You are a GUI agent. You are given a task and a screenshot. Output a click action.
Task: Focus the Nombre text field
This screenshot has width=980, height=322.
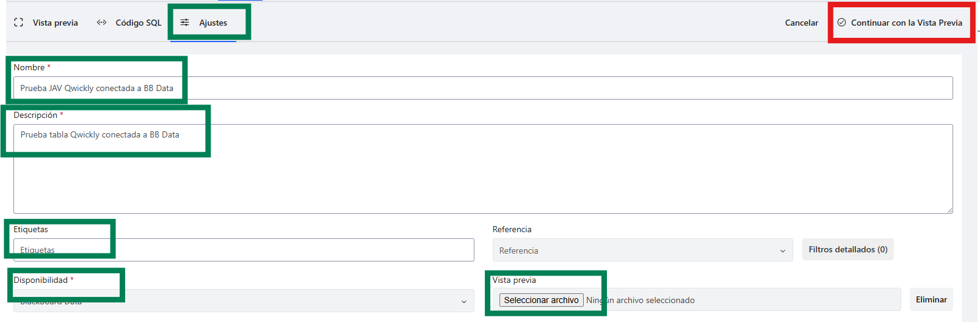point(483,88)
